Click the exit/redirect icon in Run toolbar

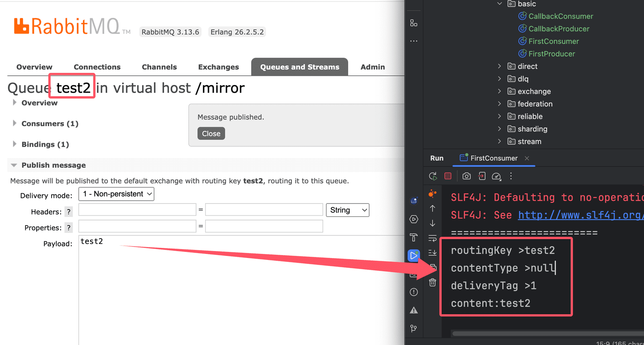click(482, 176)
